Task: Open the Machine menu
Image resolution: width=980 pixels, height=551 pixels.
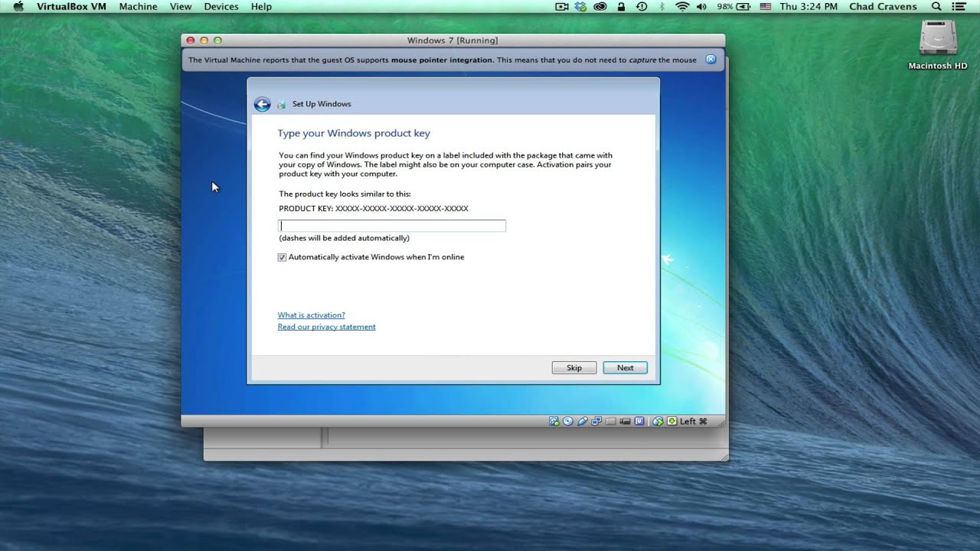Action: click(x=138, y=6)
